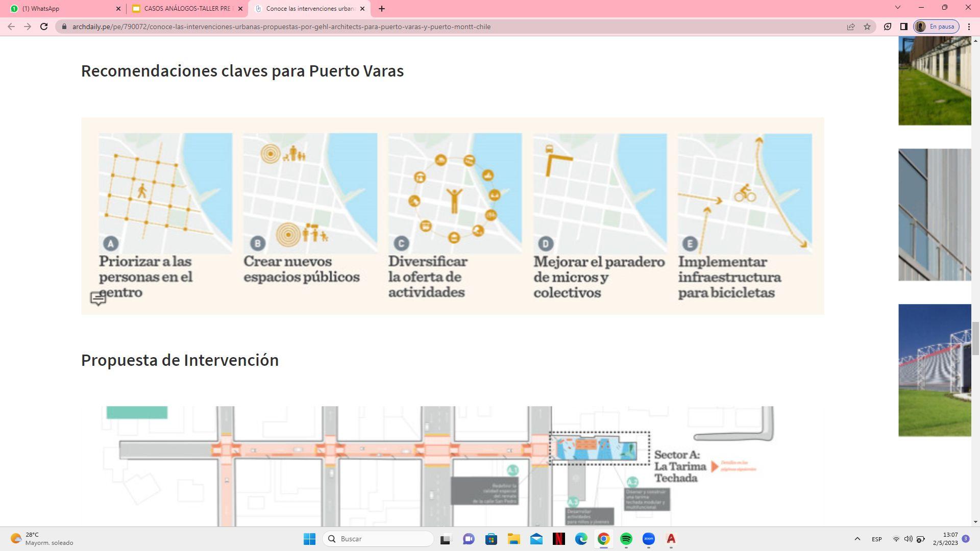The height and width of the screenshot is (551, 980).
Task: Select Google Chrome in taskbar
Action: point(603,539)
